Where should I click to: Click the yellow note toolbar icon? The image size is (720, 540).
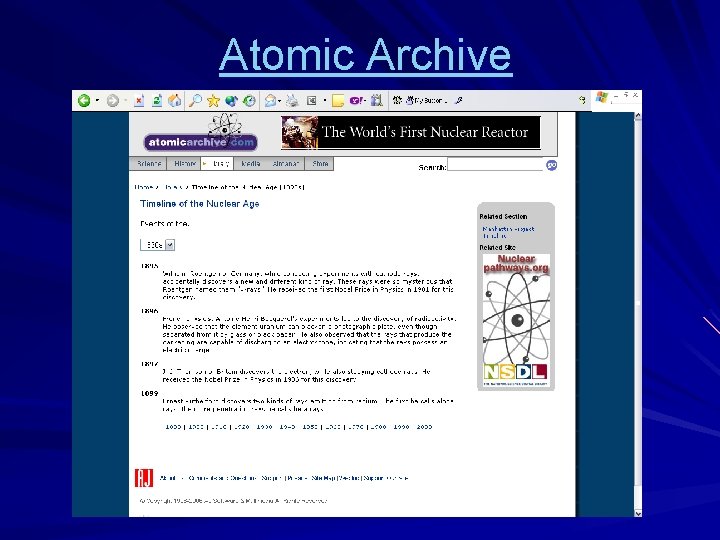pos(338,101)
